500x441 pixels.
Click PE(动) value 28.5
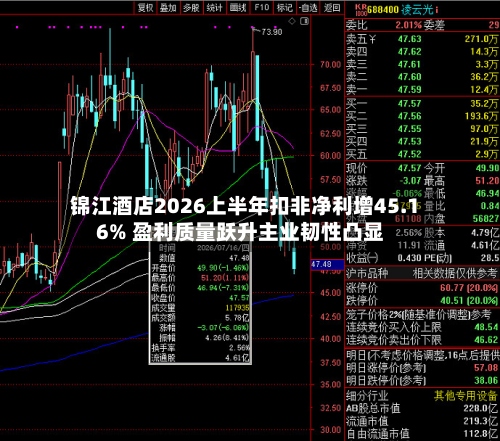(x=490, y=258)
